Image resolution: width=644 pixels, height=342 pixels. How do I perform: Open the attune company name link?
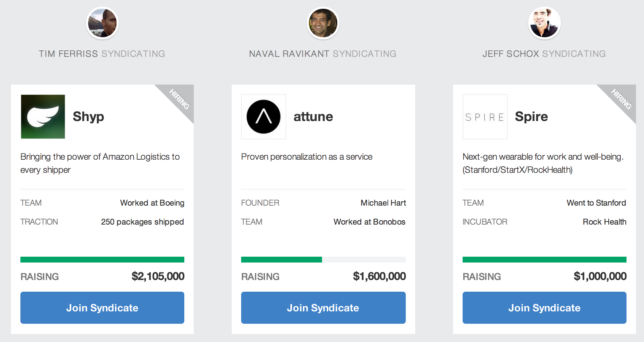[313, 117]
